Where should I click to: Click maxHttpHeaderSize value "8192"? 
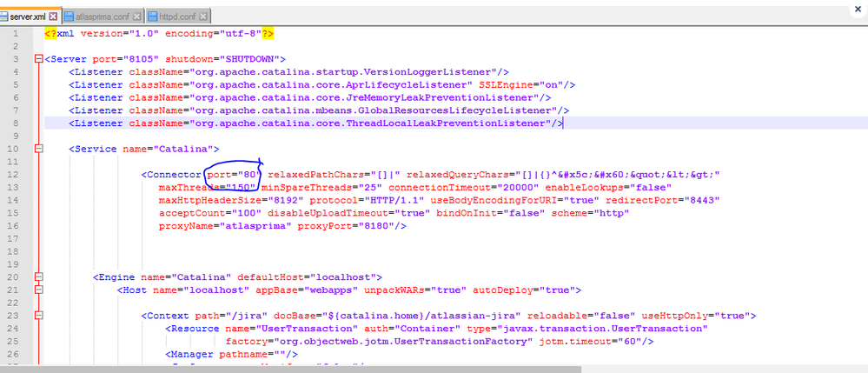[286, 200]
